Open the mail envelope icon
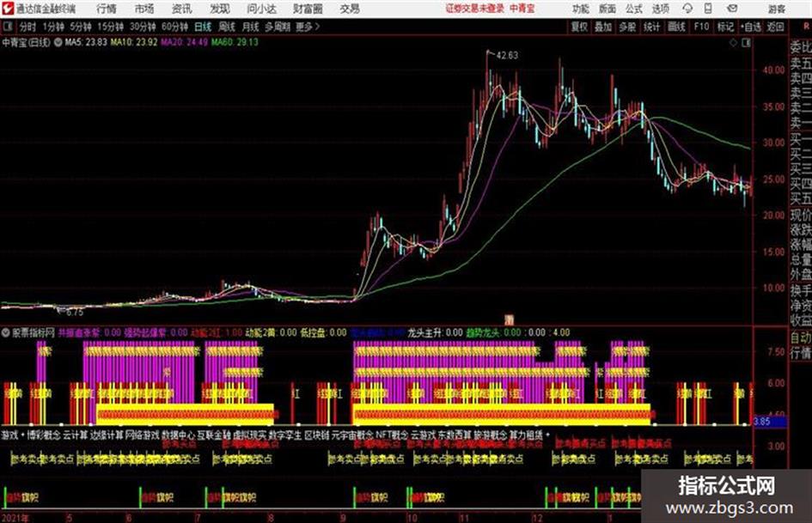 point(732,9)
